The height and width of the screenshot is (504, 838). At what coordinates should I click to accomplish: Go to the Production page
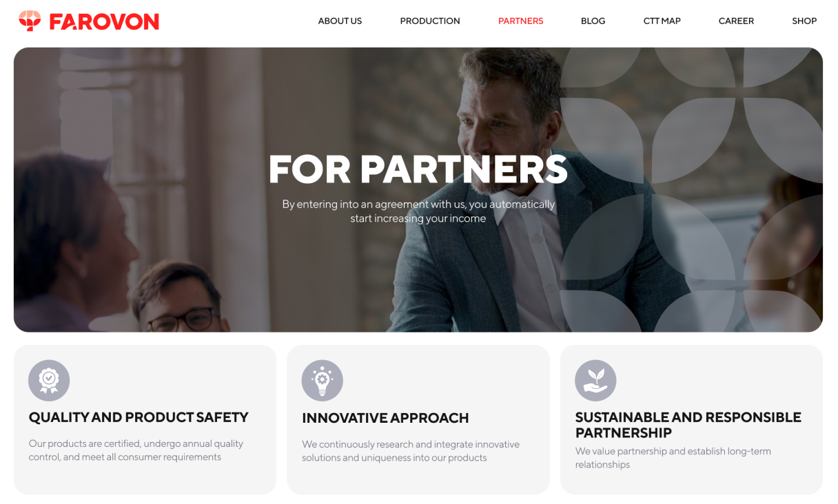[430, 21]
